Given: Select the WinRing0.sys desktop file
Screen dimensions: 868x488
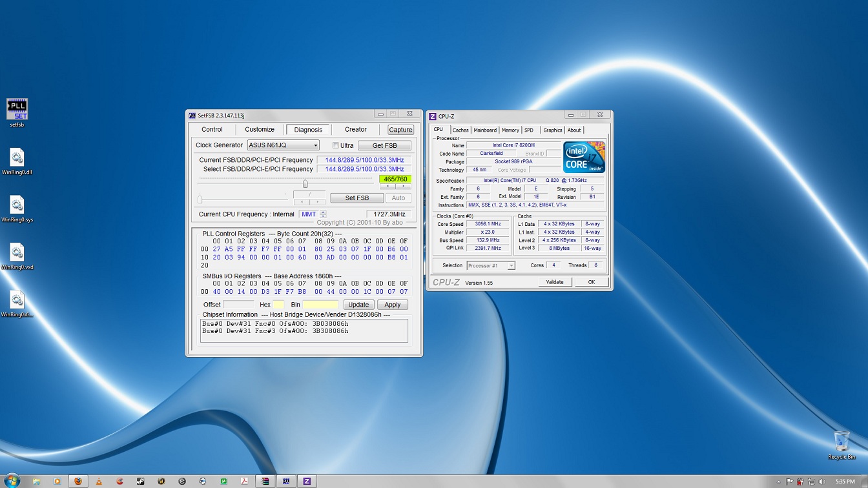Looking at the screenshot, I should pos(17,209).
